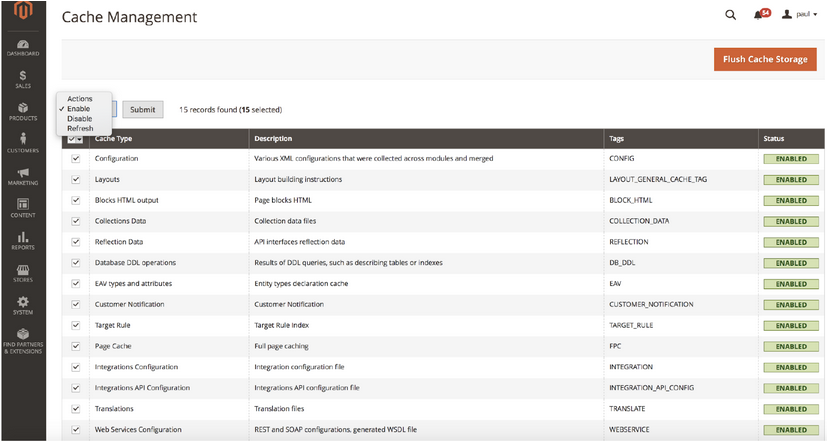Toggle the select-all checkbox in table header
This screenshot has width=827, height=441.
(72, 139)
